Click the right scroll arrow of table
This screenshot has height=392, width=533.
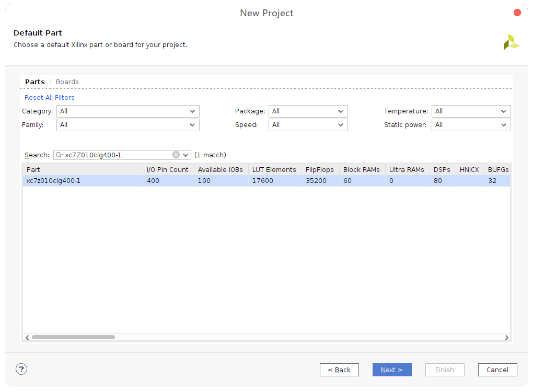click(x=506, y=338)
